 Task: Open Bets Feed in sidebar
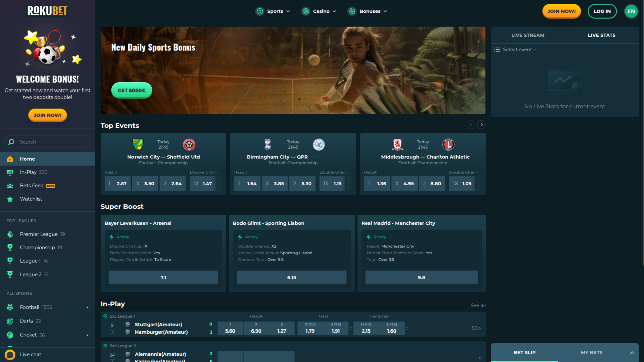[x=48, y=186]
